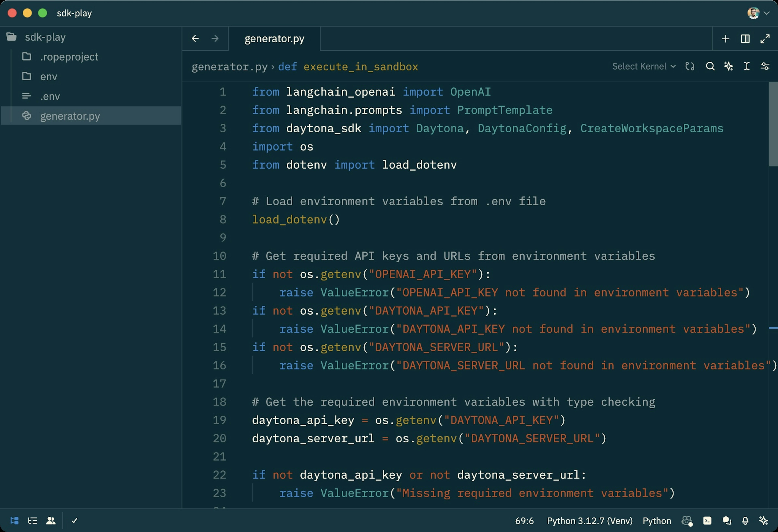Split the editor pane

tap(745, 39)
